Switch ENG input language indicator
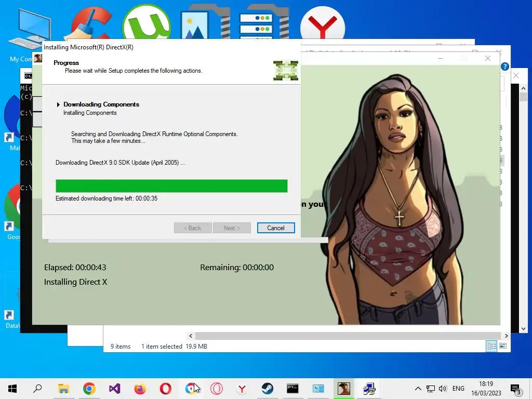The image size is (532, 399). (x=458, y=389)
